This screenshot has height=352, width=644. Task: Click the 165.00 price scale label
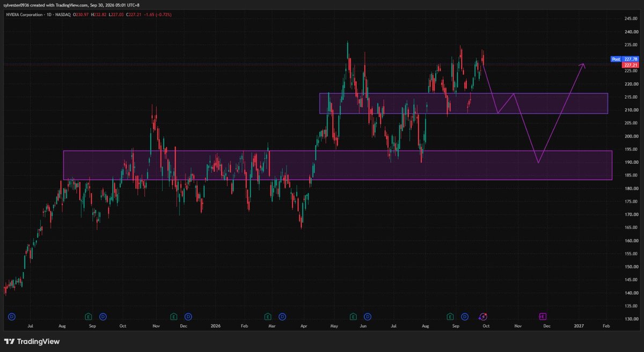(x=631, y=228)
